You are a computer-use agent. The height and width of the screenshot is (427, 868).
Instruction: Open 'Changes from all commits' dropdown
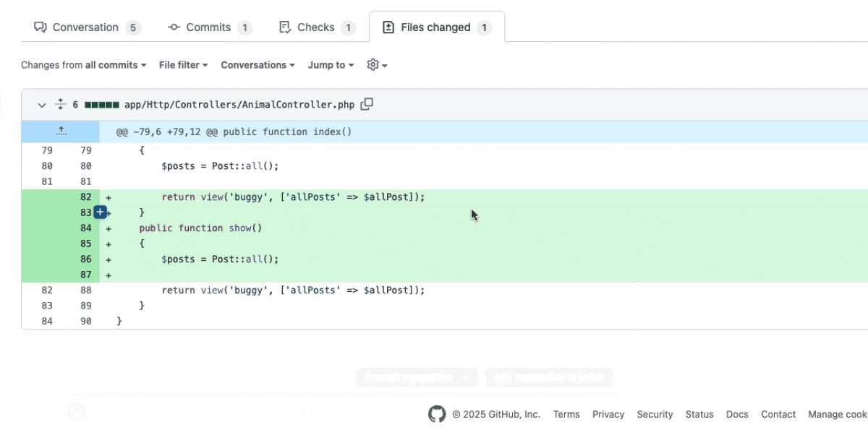click(84, 65)
